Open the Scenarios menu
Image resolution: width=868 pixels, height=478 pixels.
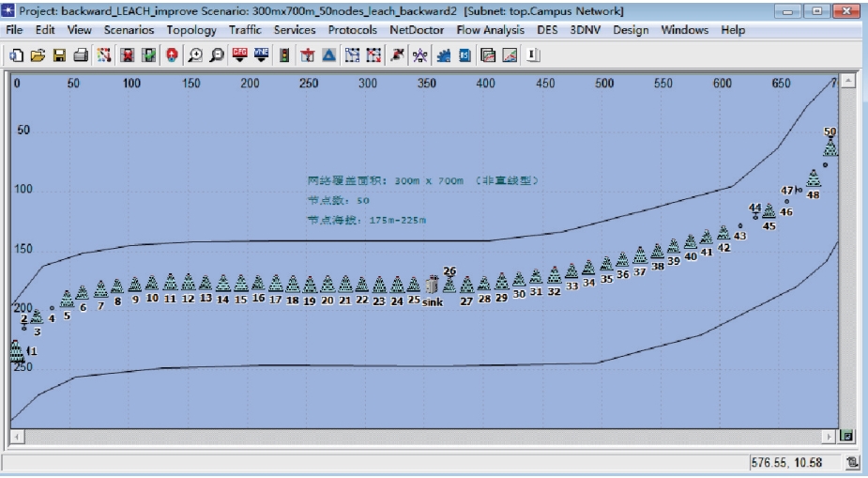[x=129, y=30]
